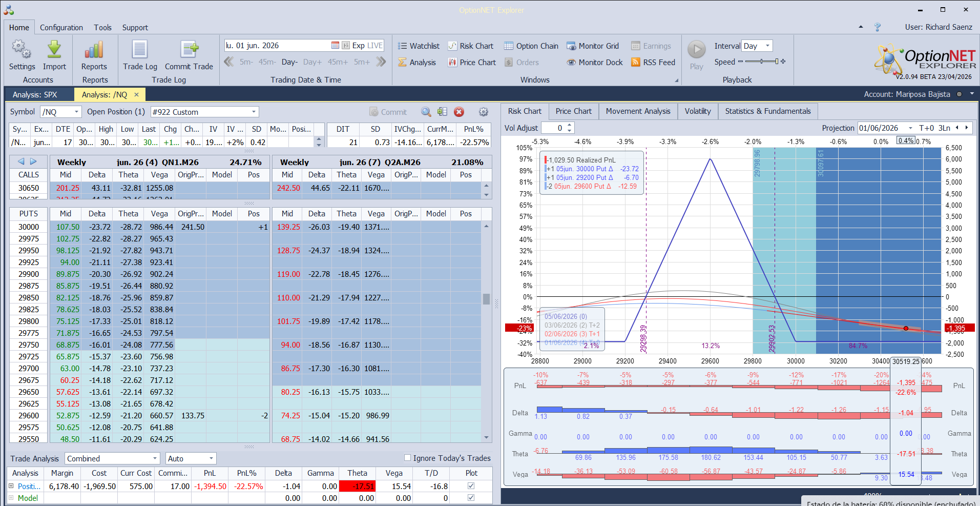Open the Watchlist window
This screenshot has width=980, height=506.
click(x=419, y=46)
